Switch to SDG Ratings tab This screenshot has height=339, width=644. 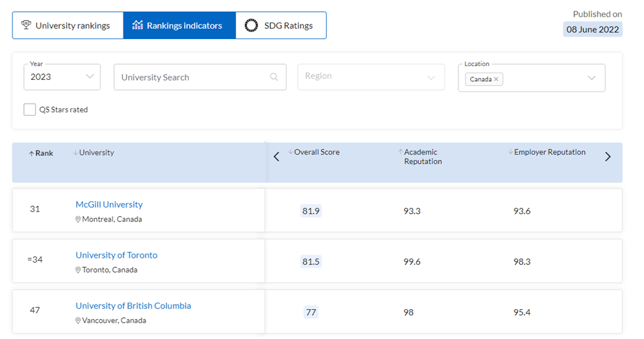281,26
